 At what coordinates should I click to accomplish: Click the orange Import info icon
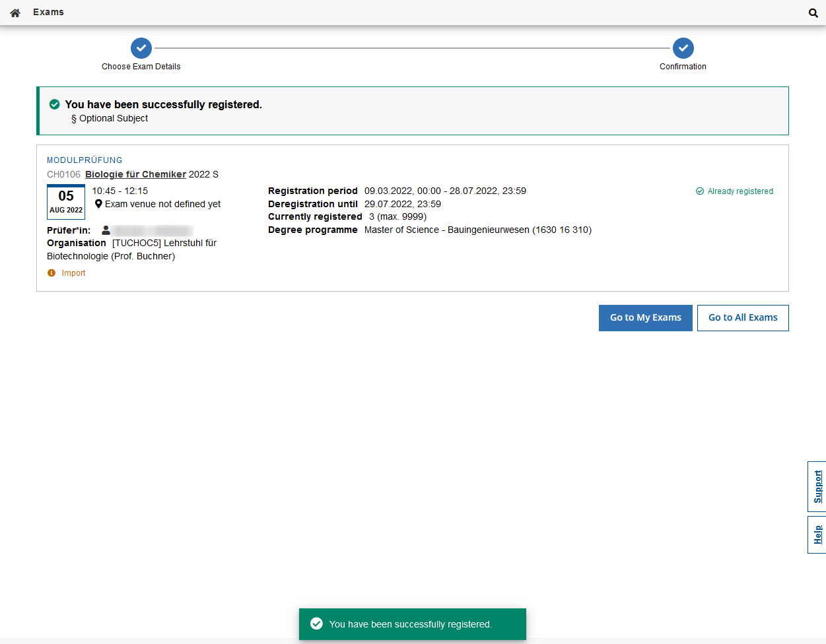[x=52, y=273]
